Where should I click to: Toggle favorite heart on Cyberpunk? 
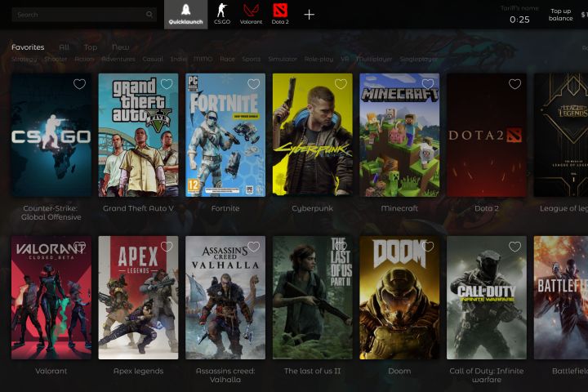point(341,84)
